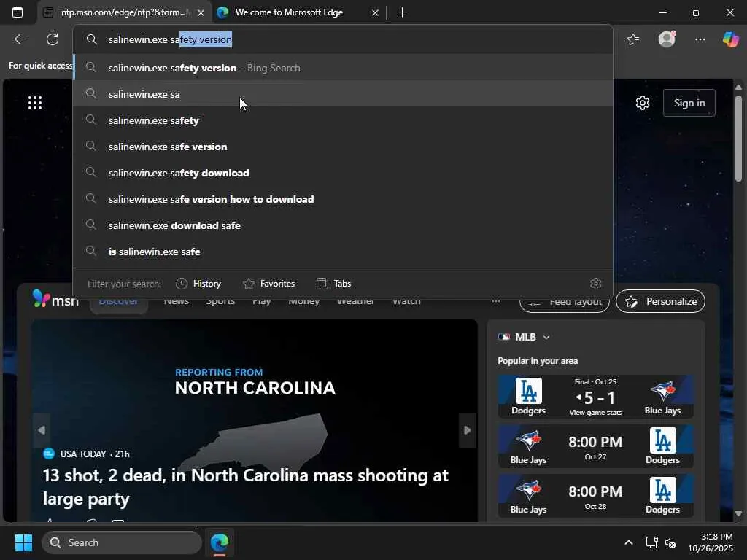Viewport: 747px width, 560px height.
Task: Click the Sign in button
Action: pos(689,103)
